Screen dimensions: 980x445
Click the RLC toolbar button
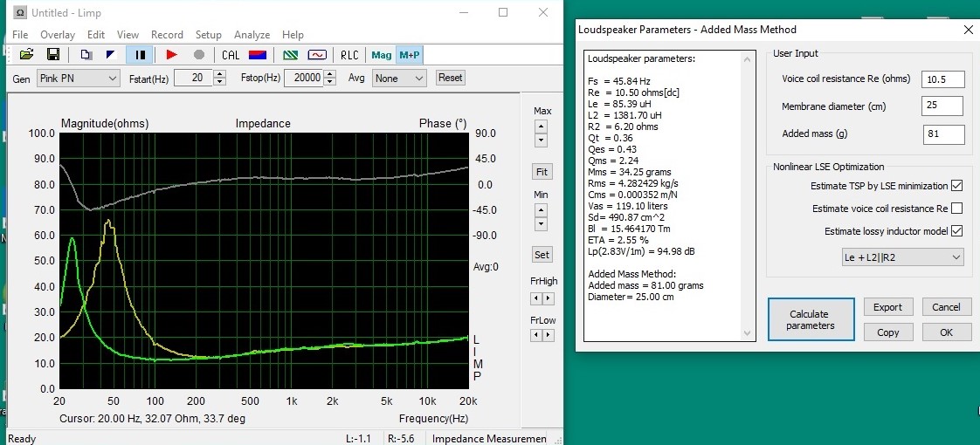pos(349,55)
